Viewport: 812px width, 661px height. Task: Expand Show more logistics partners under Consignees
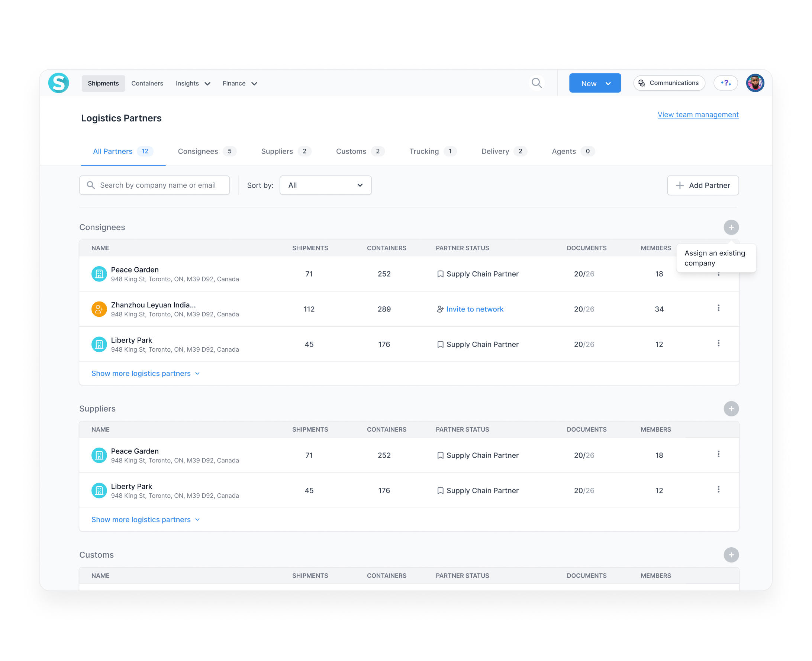pos(145,374)
